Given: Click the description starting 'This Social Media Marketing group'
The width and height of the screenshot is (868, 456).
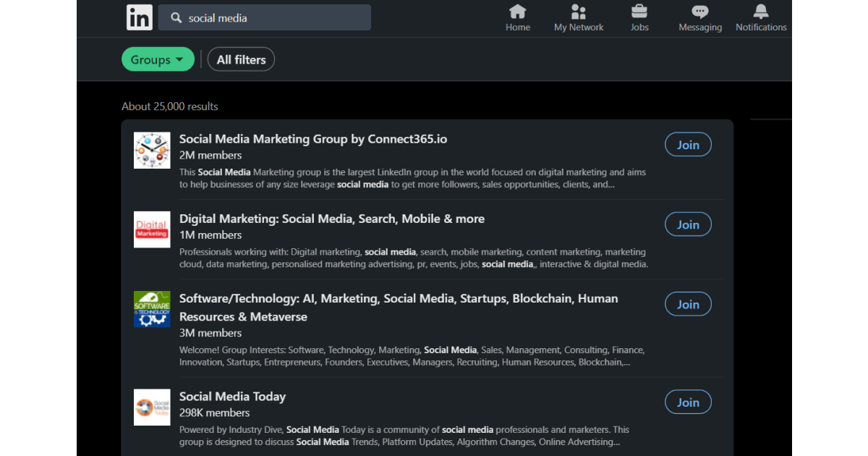Looking at the screenshot, I should [412, 178].
